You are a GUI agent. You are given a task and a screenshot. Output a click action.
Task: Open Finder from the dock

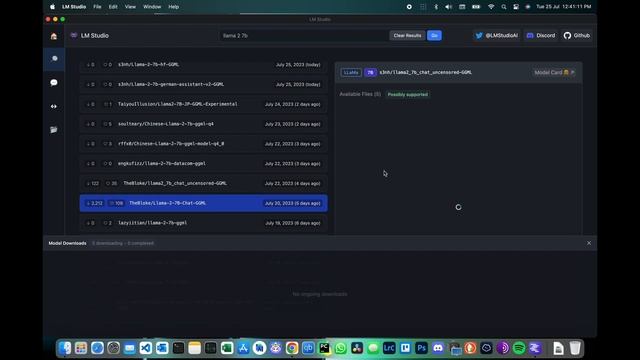[x=65, y=348]
